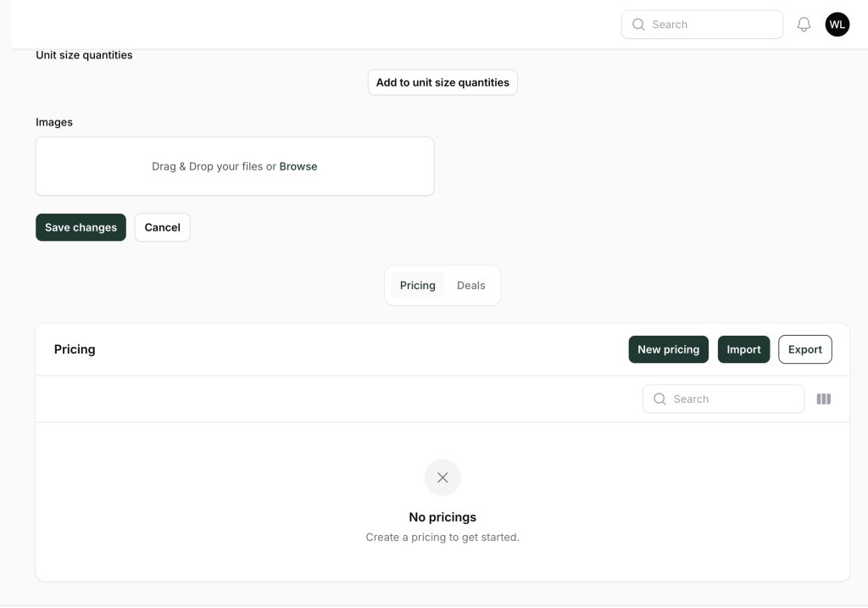Cancel the form edits
This screenshot has width=868, height=608.
[x=162, y=227]
